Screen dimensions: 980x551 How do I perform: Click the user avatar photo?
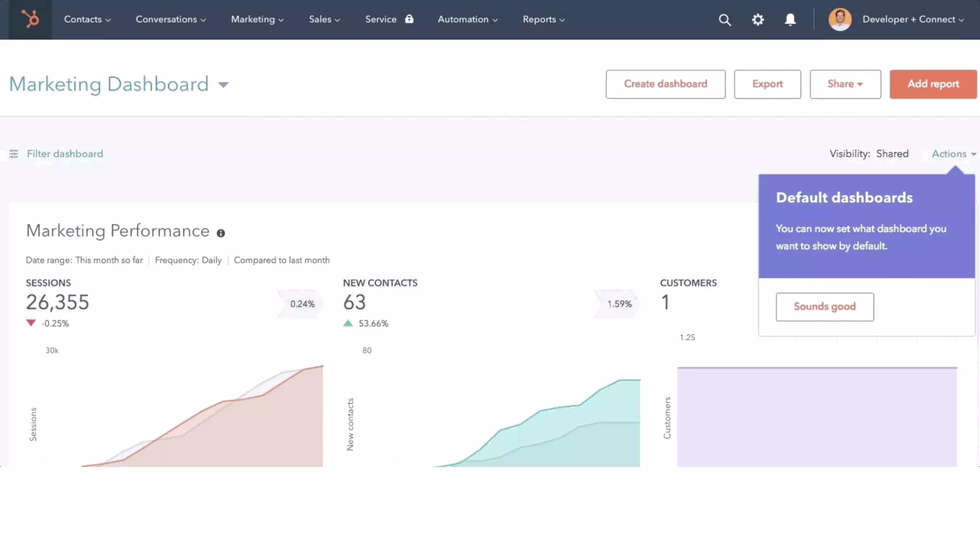(x=840, y=20)
